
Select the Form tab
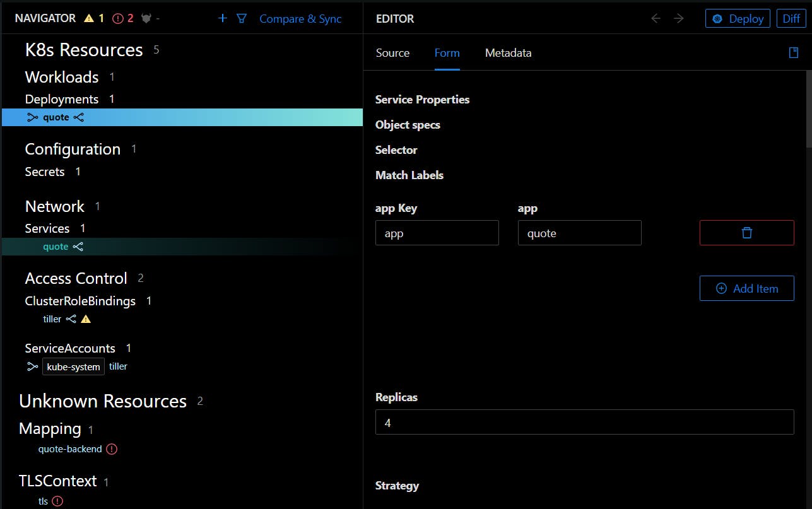pyautogui.click(x=447, y=53)
